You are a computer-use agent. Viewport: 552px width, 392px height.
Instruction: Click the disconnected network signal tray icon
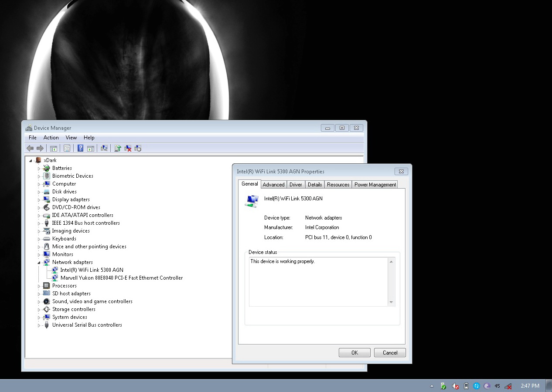click(x=508, y=386)
